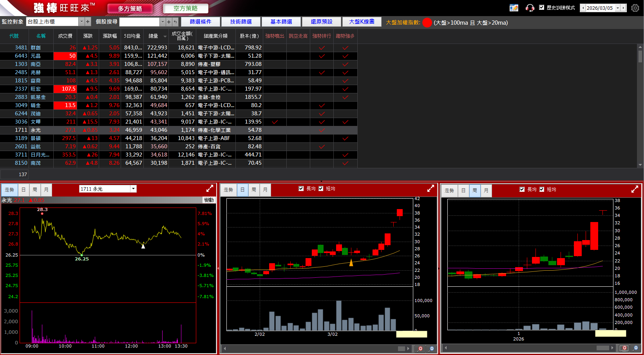
Task: Open the notes editor icon with pencil
Action: point(514,8)
